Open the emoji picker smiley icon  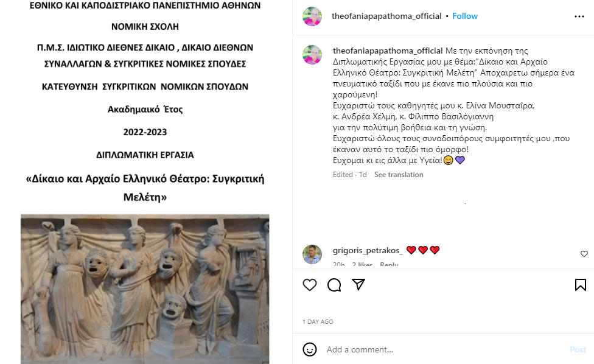coord(310,349)
